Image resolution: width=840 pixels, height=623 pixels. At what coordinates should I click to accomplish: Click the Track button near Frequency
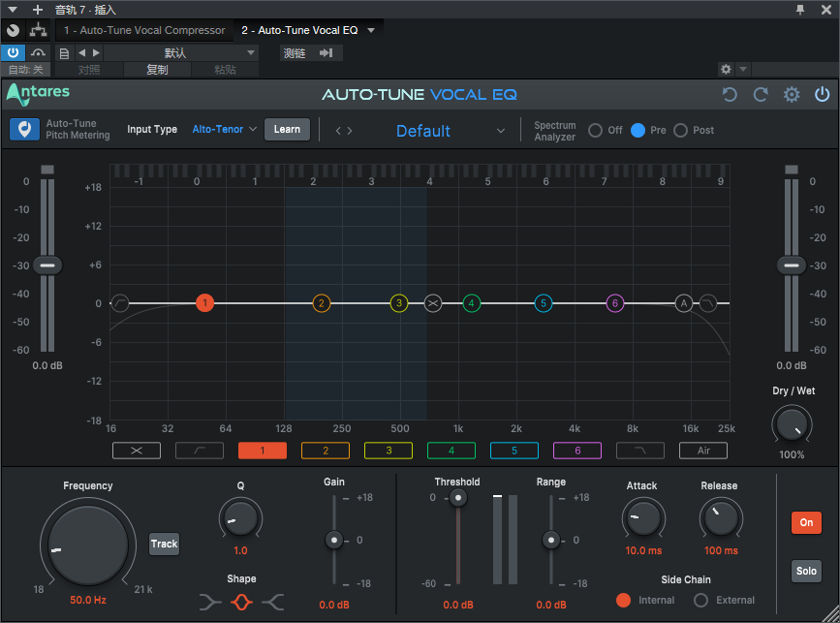(x=164, y=545)
